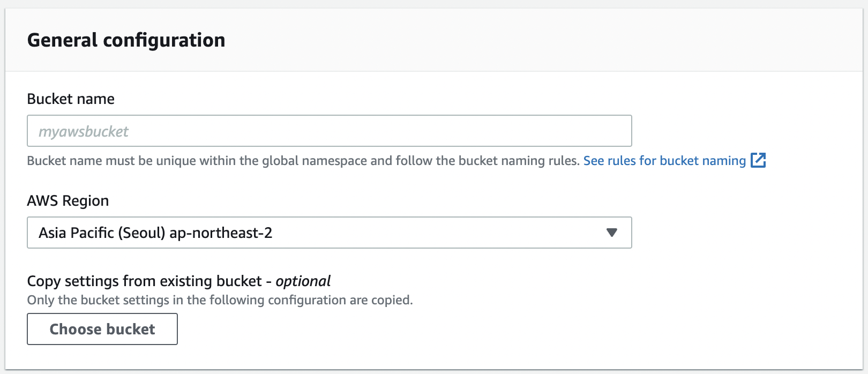Click the myawsbucket placeholder text
This screenshot has height=374, width=868.
pos(84,131)
